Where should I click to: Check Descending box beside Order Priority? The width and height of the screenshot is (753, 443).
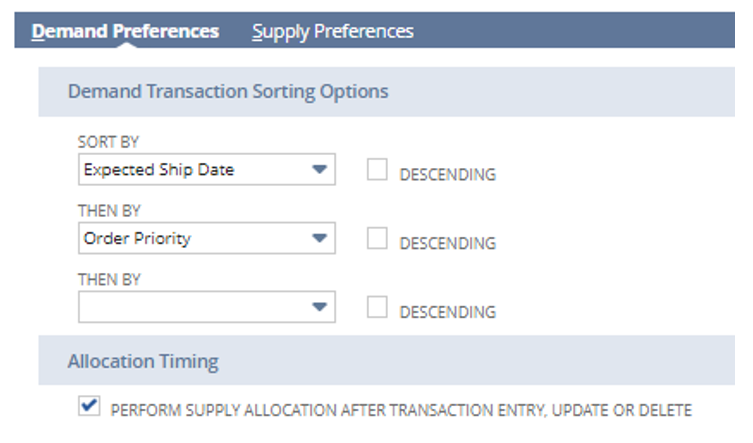[x=377, y=239]
